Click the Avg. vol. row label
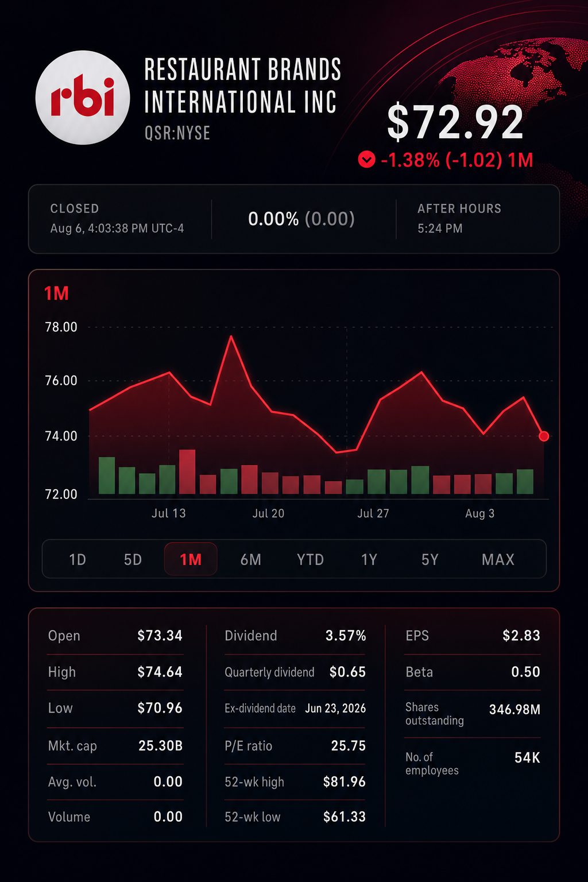This screenshot has height=882, width=588. tap(72, 782)
